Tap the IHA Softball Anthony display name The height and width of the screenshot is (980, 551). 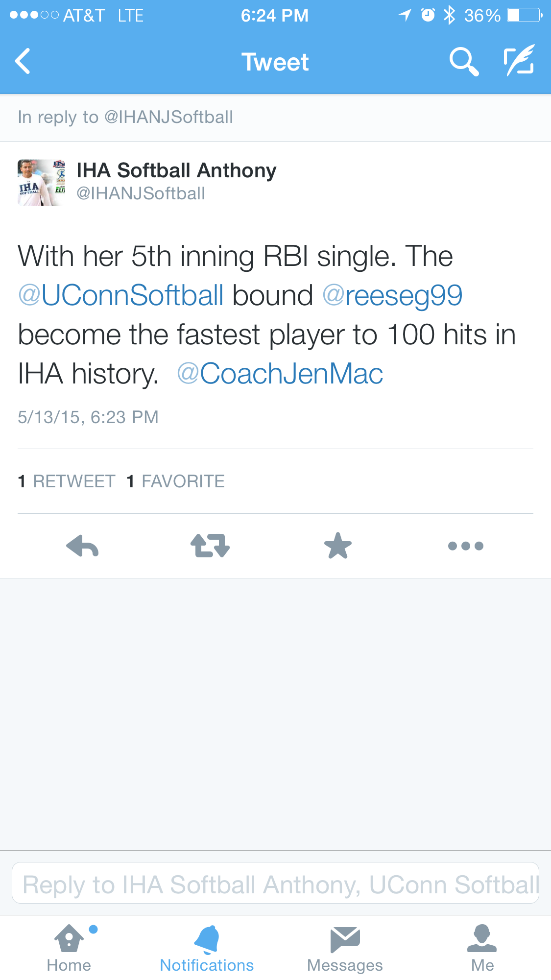pos(176,170)
